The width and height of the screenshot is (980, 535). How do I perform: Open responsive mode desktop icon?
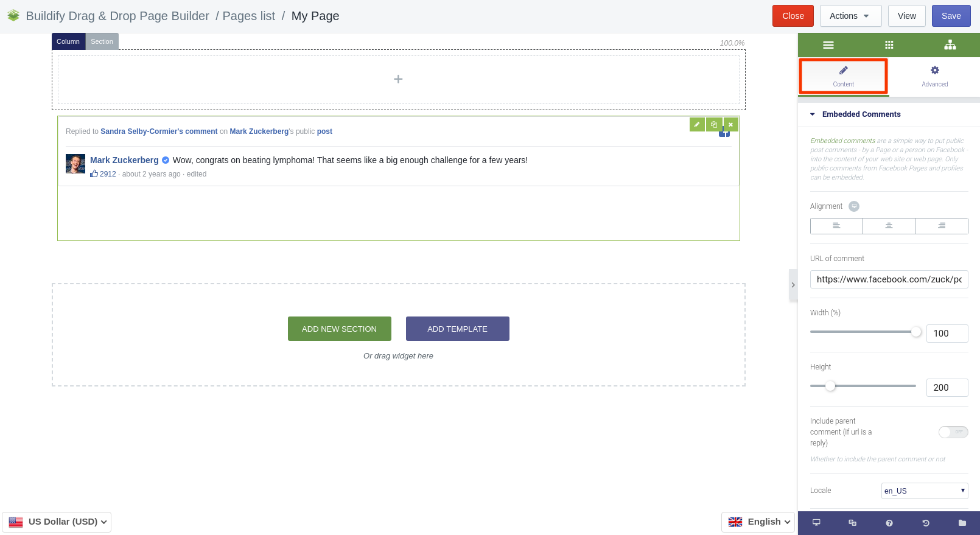click(x=816, y=523)
